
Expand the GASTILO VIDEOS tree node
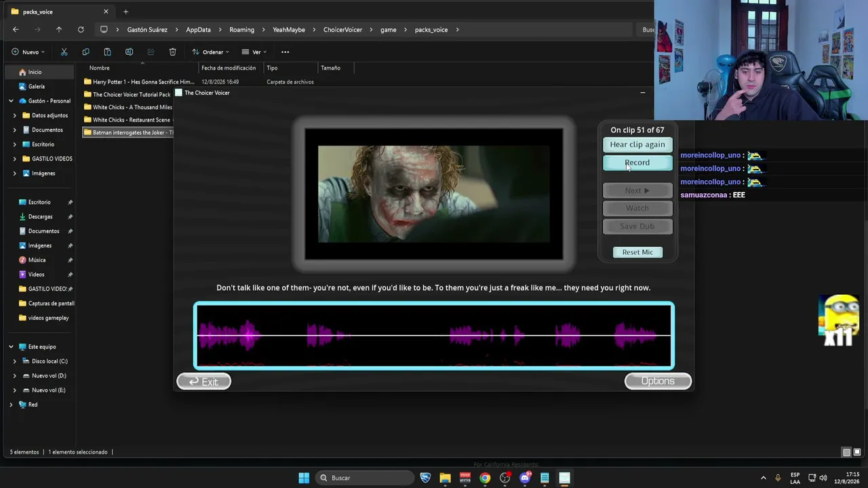[x=15, y=159]
